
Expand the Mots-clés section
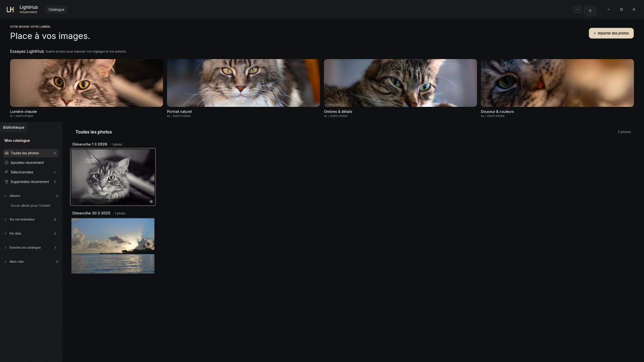pos(5,262)
